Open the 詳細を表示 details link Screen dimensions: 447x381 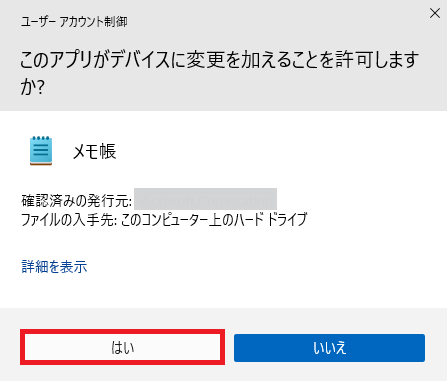click(x=54, y=267)
